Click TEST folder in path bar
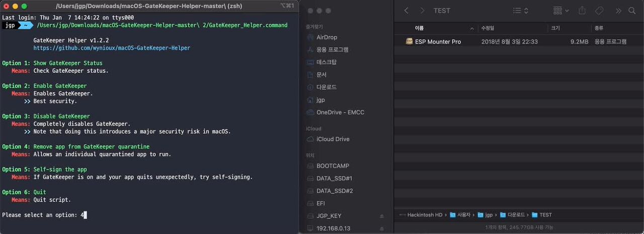Screen dimensions: 644x234 point(542,215)
